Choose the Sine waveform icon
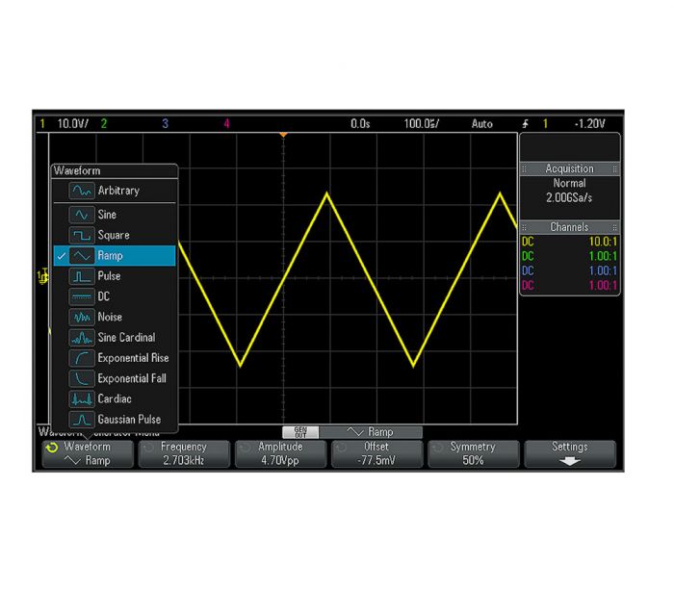The height and width of the screenshot is (616, 674). [x=81, y=215]
